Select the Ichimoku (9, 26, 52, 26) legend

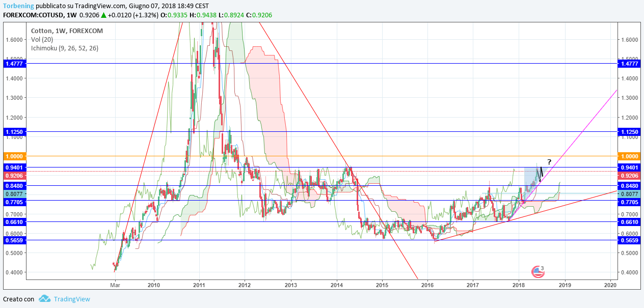coord(65,48)
